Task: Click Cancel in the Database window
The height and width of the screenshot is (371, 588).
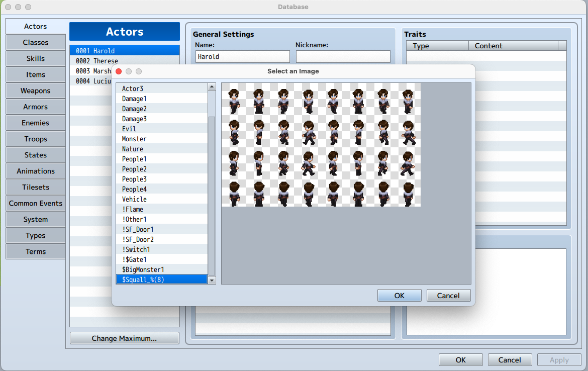Action: (510, 360)
